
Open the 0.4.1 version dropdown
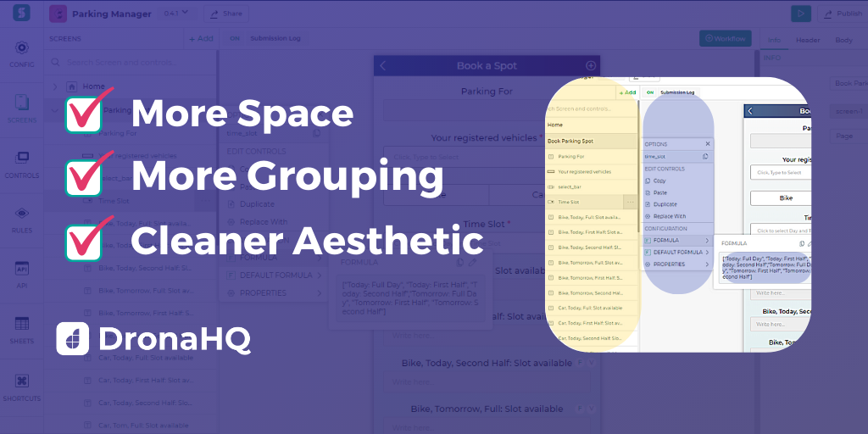(x=176, y=14)
